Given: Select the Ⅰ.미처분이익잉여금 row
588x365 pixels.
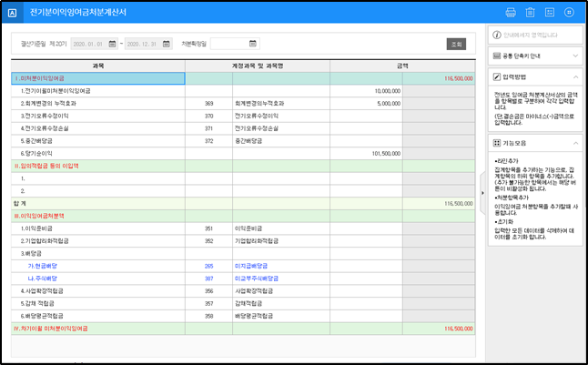Looking at the screenshot, I should [x=243, y=78].
